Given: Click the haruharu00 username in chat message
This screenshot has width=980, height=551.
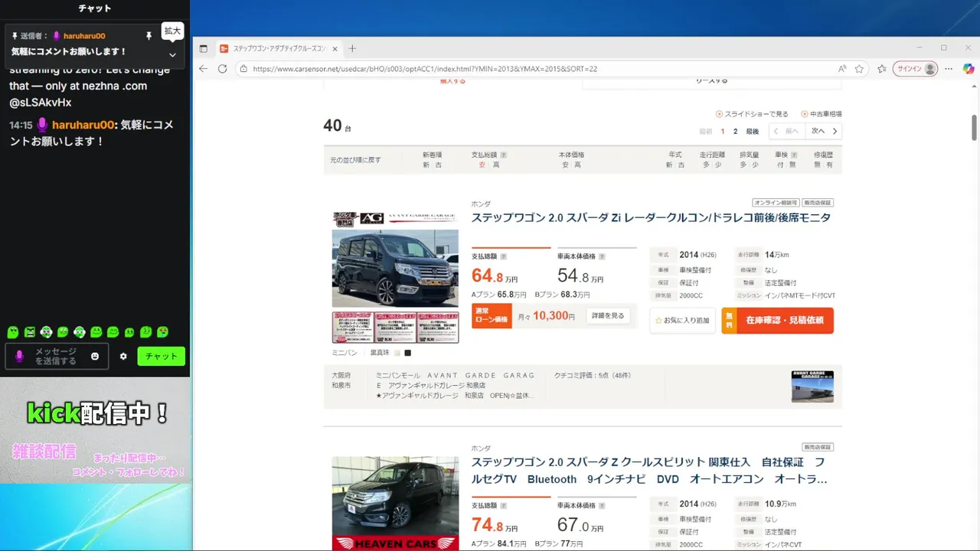Looking at the screenshot, I should 83,125.
